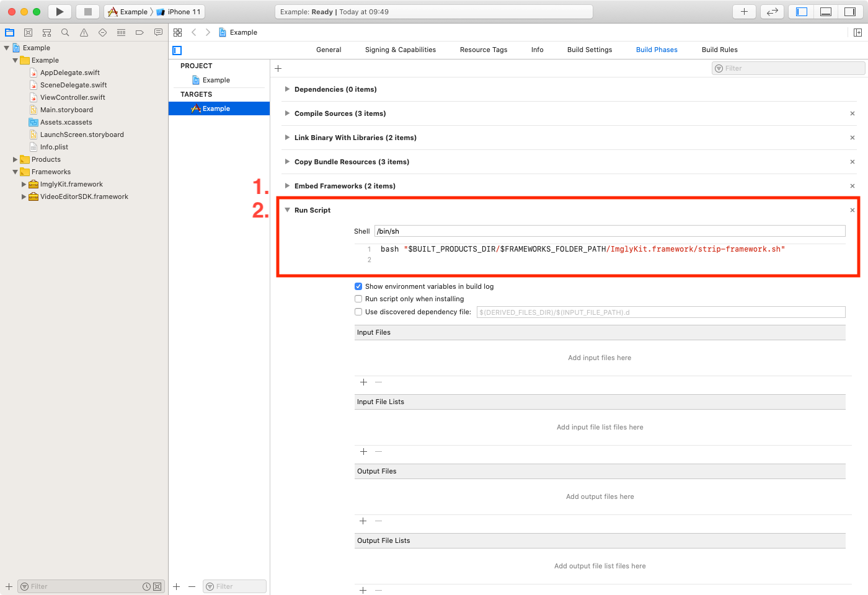Screen dimensions: 868x595
Task: Open the Test navigator
Action: click(102, 32)
